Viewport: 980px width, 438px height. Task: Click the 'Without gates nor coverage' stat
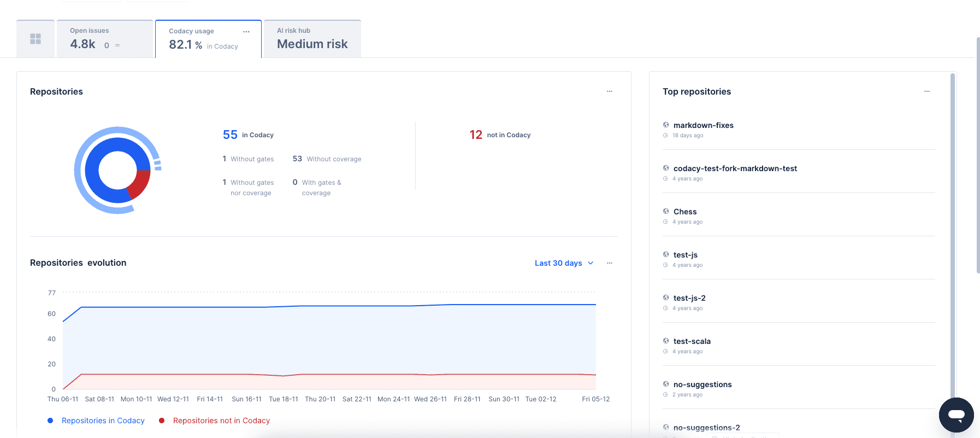tap(248, 188)
